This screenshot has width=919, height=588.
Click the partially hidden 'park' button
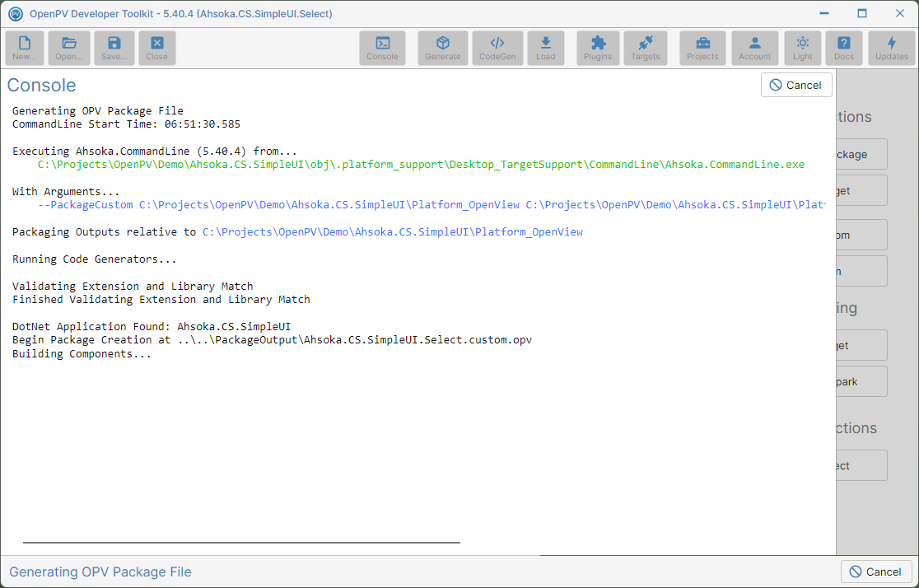[861, 381]
